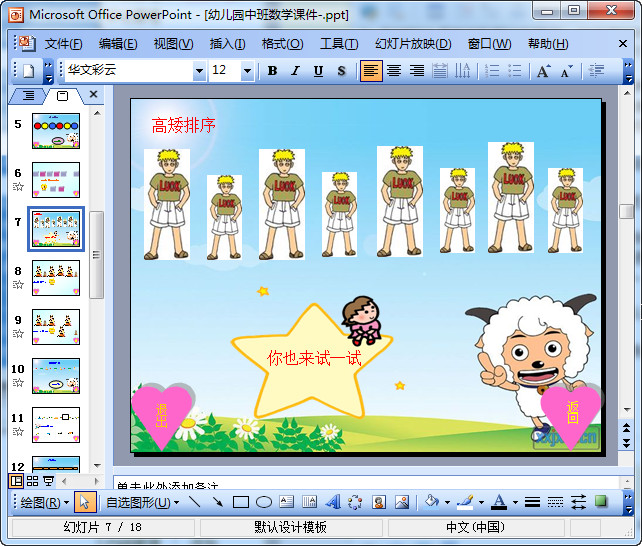Screen dimensions: 642x546
Task: Open the 绘图(R) drawing menu
Action: pos(45,502)
